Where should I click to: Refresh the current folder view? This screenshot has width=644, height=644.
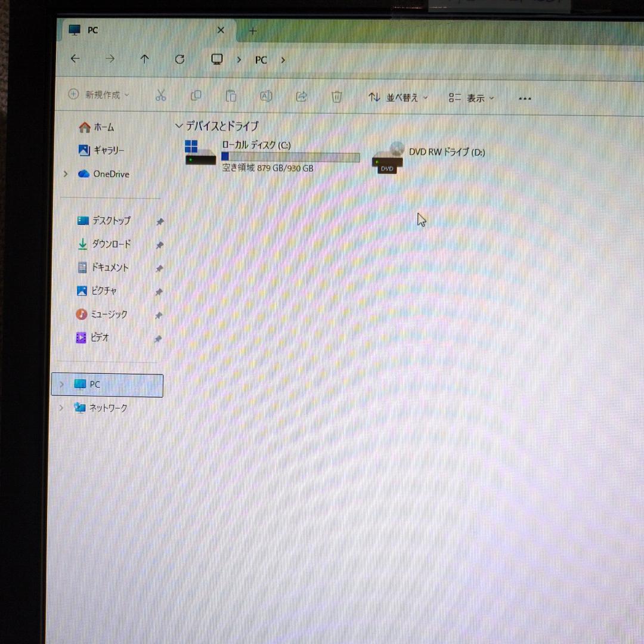coord(179,59)
